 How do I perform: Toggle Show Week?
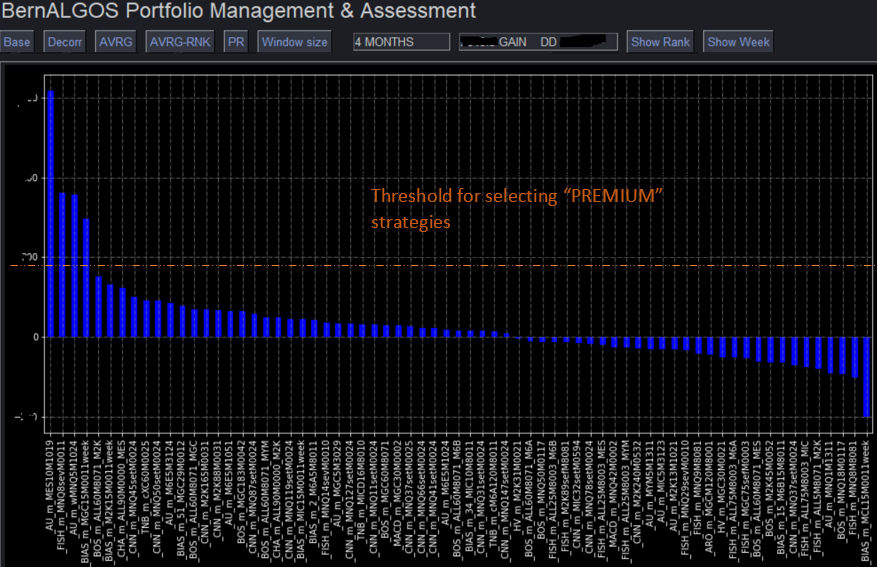pos(738,42)
